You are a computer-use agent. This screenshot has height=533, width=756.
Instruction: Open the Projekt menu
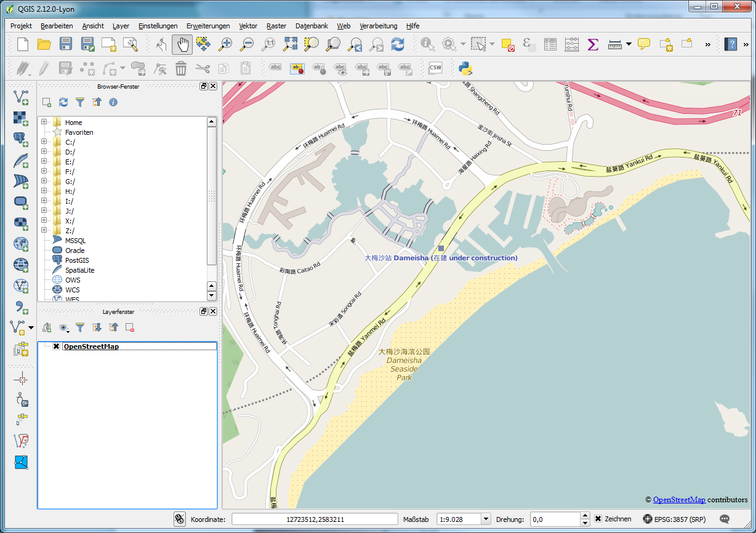[22, 26]
